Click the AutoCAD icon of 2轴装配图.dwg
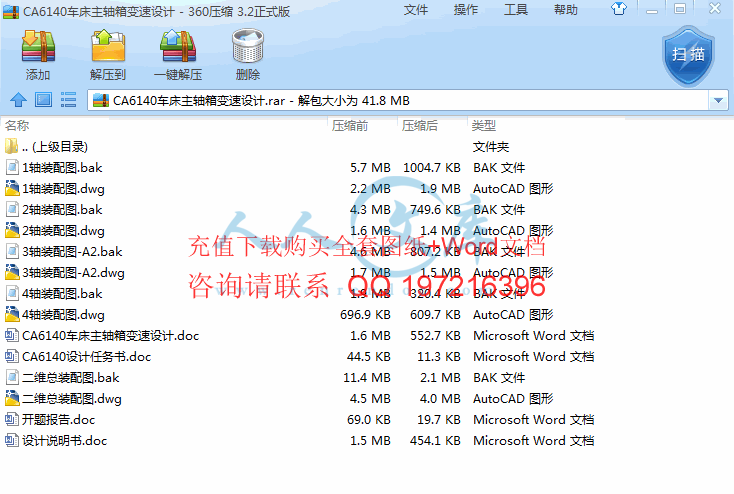734x494 pixels. (x=12, y=230)
